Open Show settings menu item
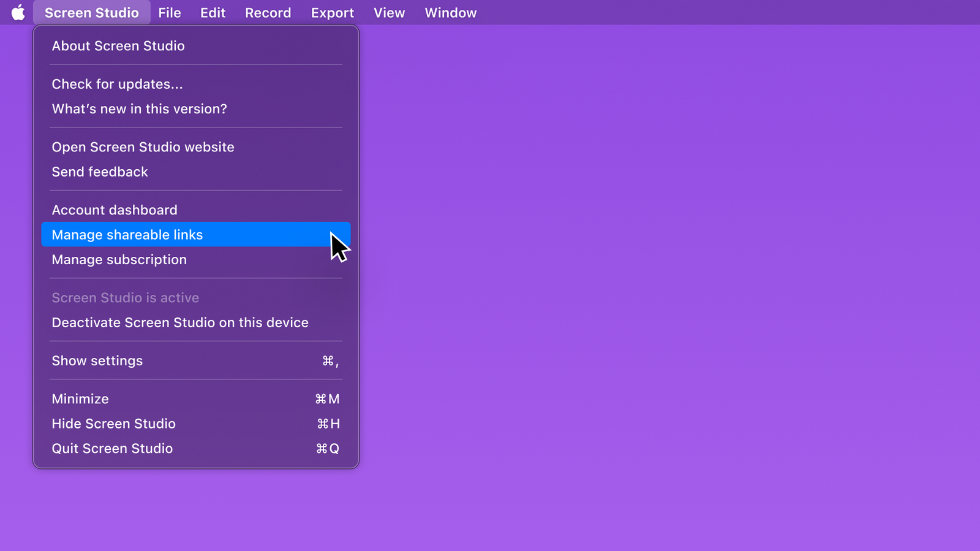The height and width of the screenshot is (551, 980). tap(97, 361)
